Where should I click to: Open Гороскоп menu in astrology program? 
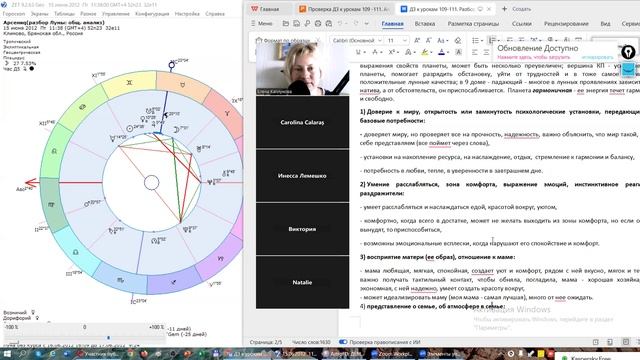14,13
